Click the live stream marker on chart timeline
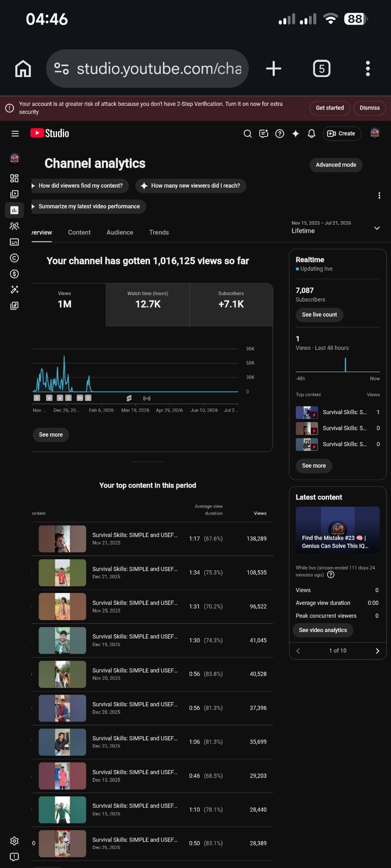 [x=147, y=398]
